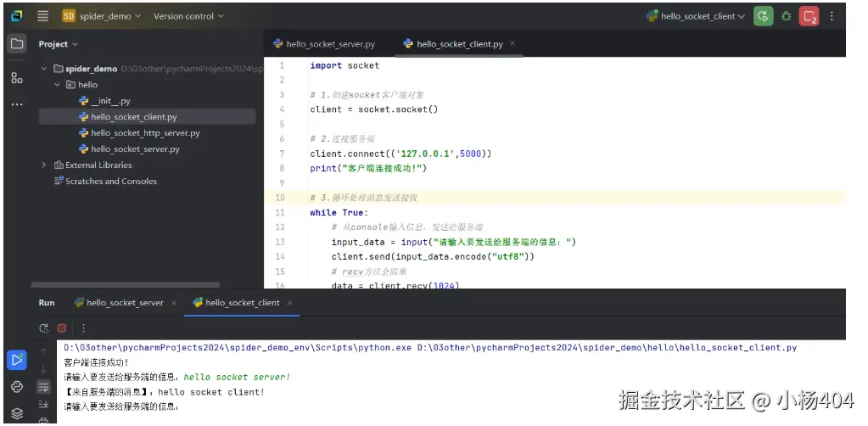
Task: Click the down arrow in console gutter
Action: (44, 369)
